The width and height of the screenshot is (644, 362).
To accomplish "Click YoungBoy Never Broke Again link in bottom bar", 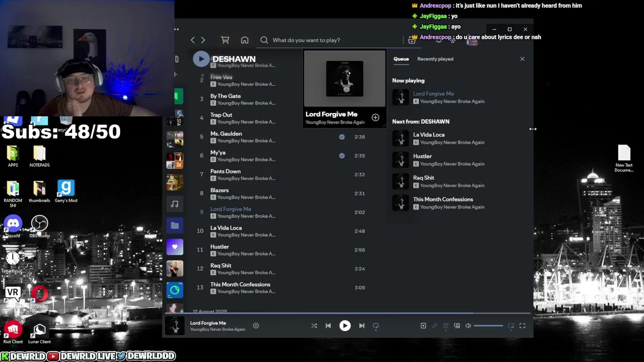I will tap(217, 329).
